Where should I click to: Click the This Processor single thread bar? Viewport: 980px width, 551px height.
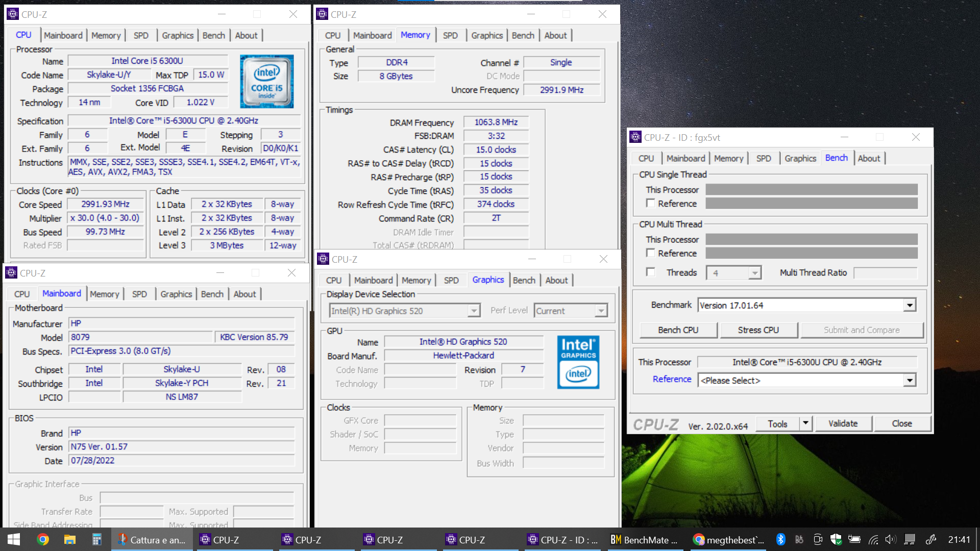(x=812, y=190)
